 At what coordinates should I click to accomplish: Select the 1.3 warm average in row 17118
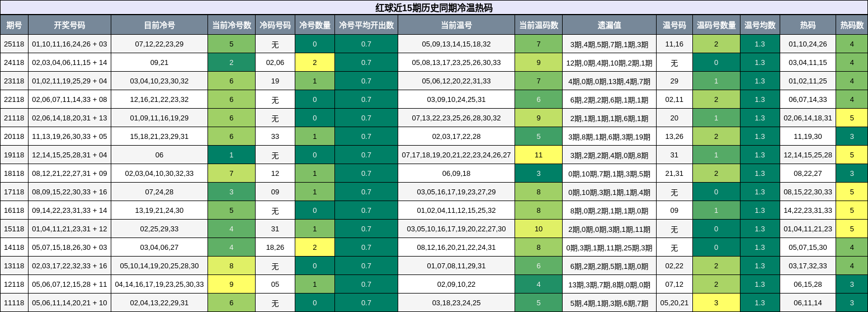(760, 192)
